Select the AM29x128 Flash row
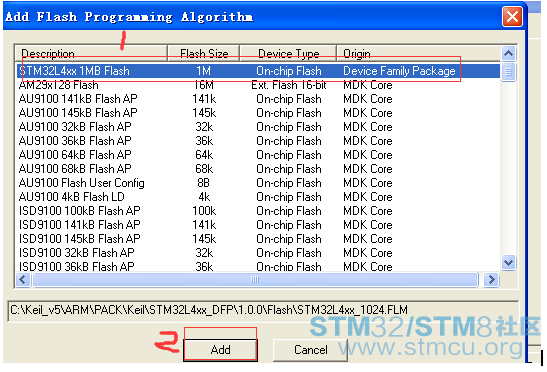 [258, 85]
